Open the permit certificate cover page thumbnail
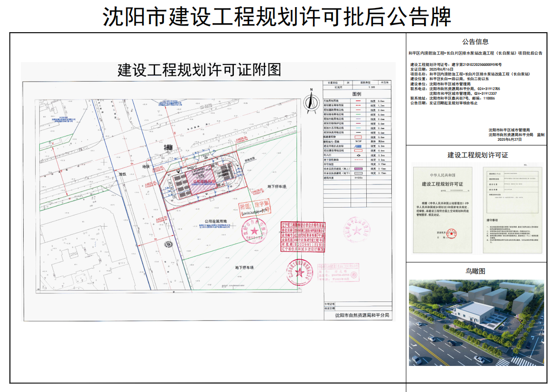 tap(442, 210)
